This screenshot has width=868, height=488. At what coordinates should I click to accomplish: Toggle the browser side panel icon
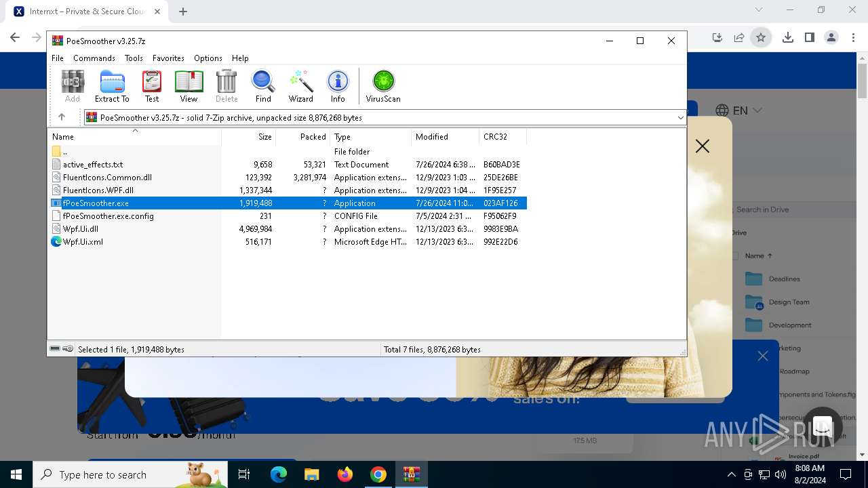[x=809, y=38]
